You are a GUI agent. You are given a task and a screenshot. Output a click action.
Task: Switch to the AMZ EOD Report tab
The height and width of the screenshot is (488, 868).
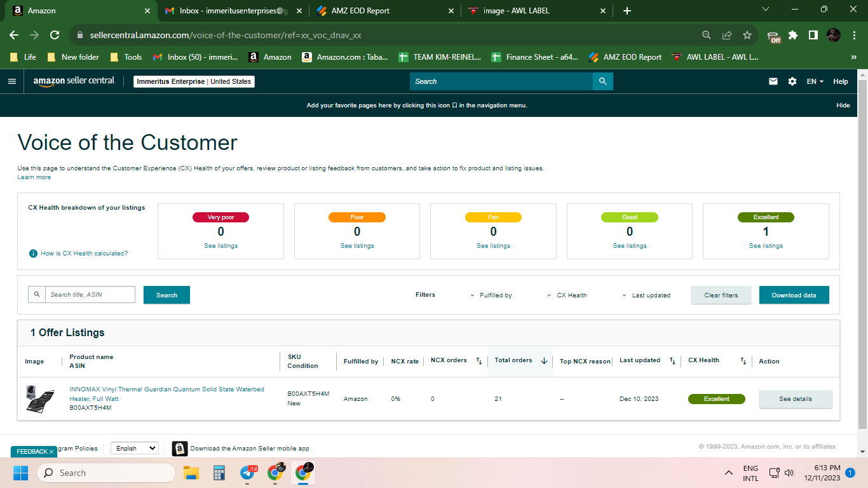tap(386, 11)
